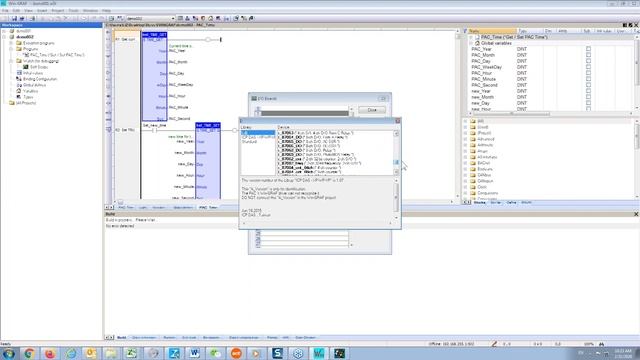The height and width of the screenshot is (360, 640).
Task: Click the description pane vertical scrollbar
Action: point(396,198)
